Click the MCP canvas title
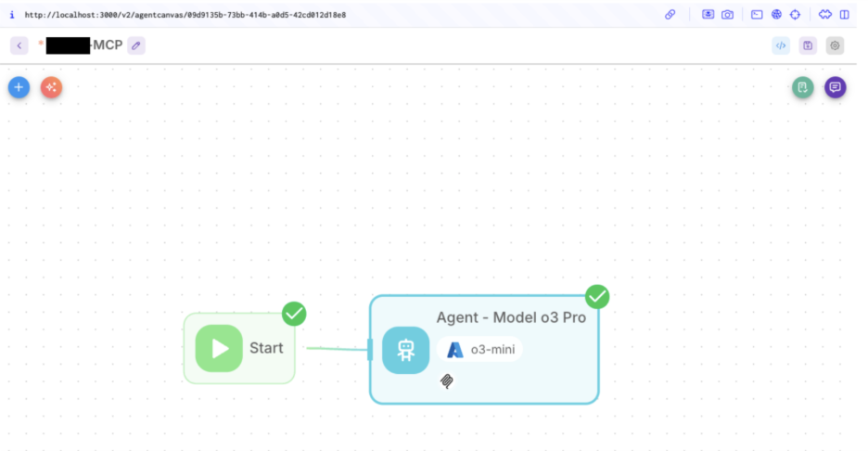Screen dimensions: 868x451 tap(108, 45)
